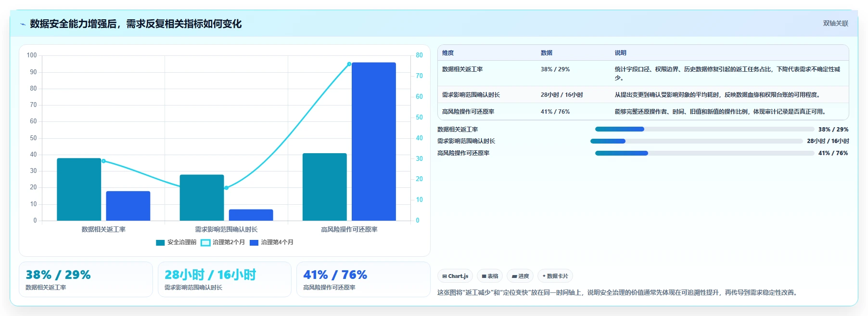Click the Chart.js tag chip

tap(455, 276)
